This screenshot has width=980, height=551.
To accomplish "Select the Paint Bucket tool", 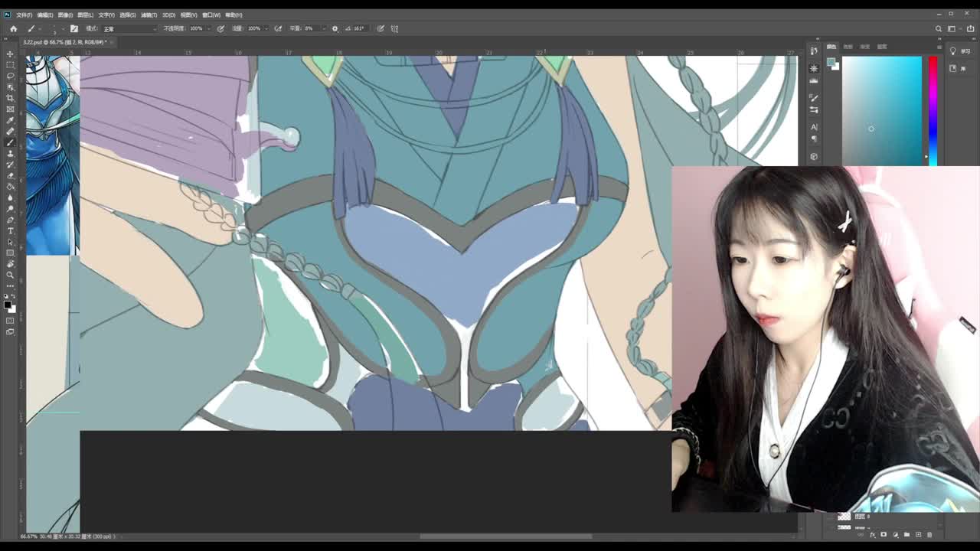I will pos(11,186).
